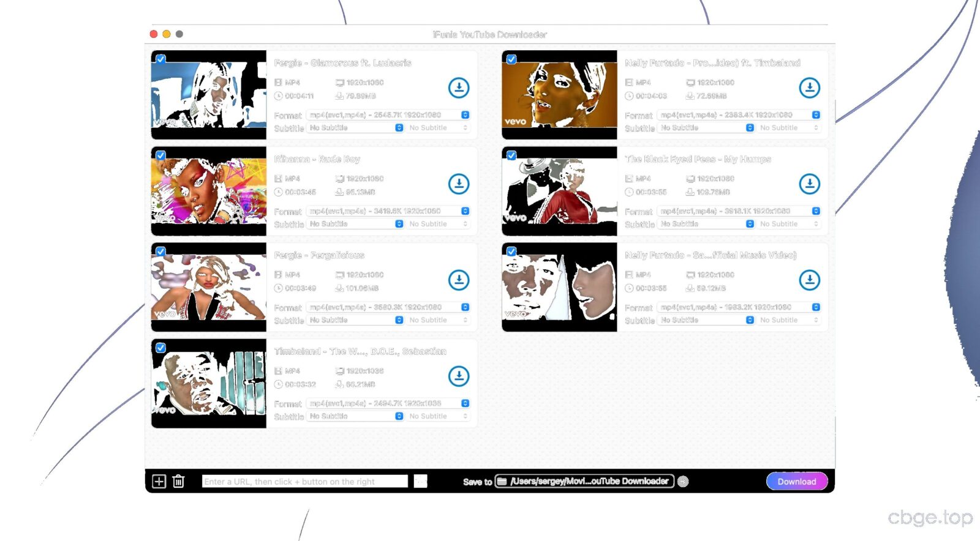Screen dimensions: 980x541
Task: Download Nelly Furtado Official Music Video item
Action: (810, 280)
